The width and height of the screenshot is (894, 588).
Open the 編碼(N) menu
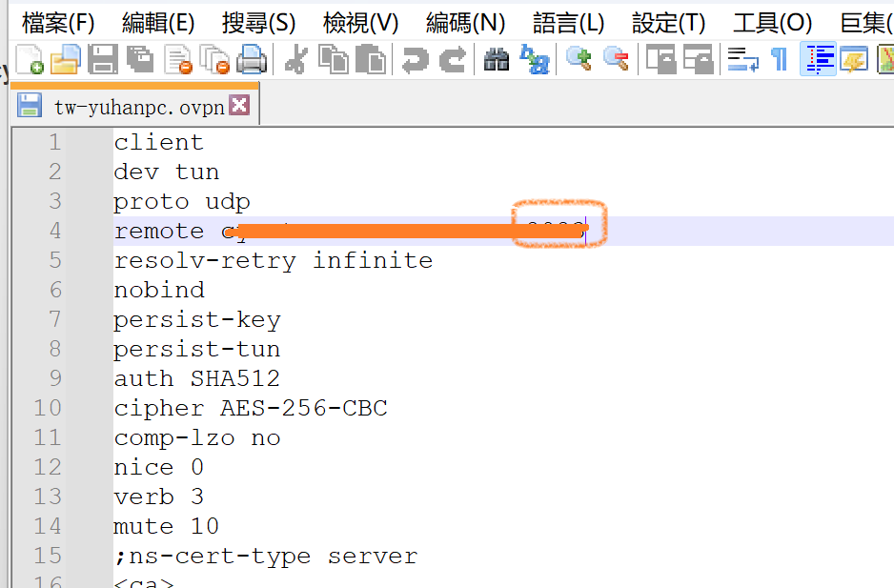point(465,22)
